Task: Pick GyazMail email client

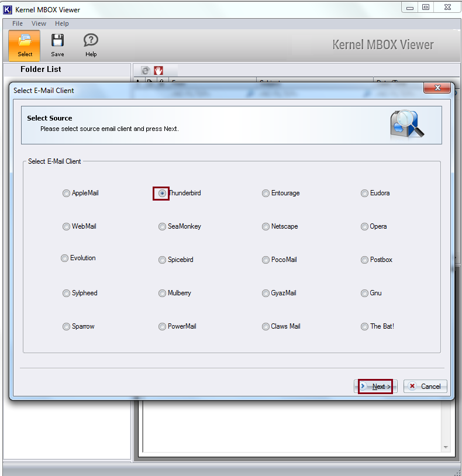Action: click(x=266, y=293)
